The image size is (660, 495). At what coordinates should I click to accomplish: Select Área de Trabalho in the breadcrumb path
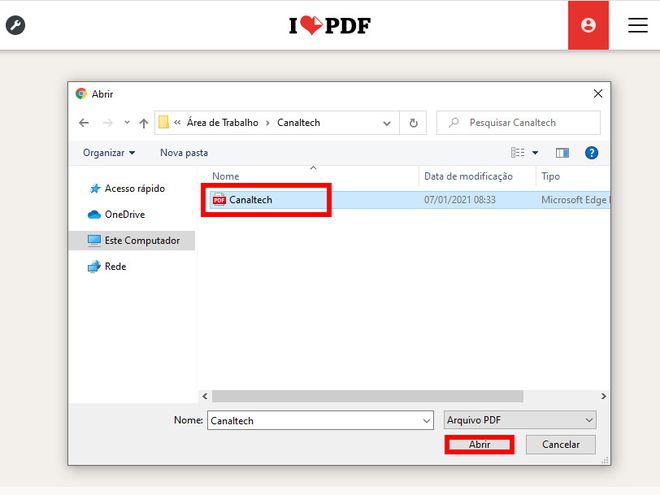pos(222,122)
